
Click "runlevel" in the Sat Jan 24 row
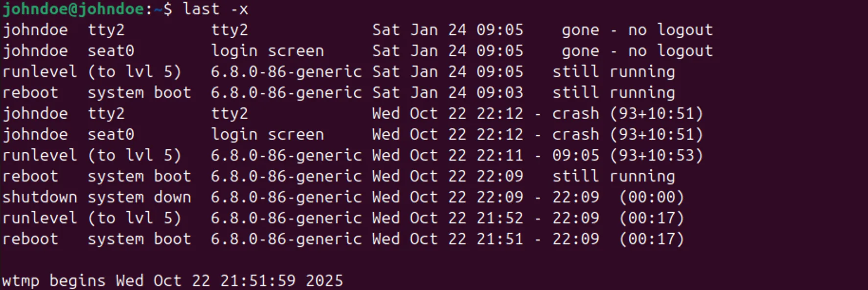[40, 72]
